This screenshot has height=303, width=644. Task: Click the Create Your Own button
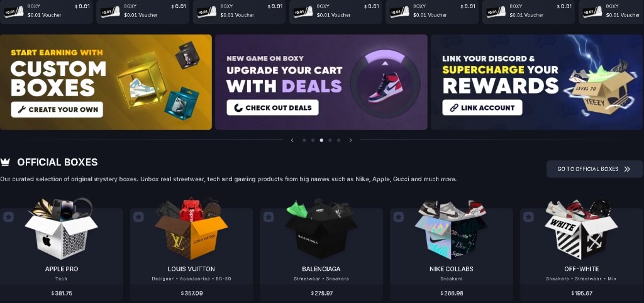pos(57,109)
